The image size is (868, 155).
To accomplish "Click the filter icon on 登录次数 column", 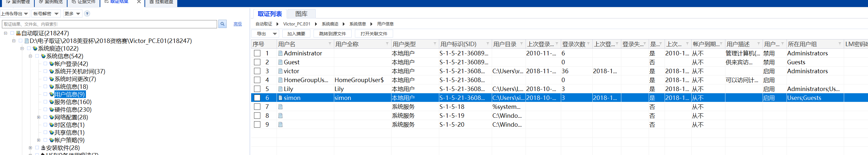I will [x=588, y=44].
